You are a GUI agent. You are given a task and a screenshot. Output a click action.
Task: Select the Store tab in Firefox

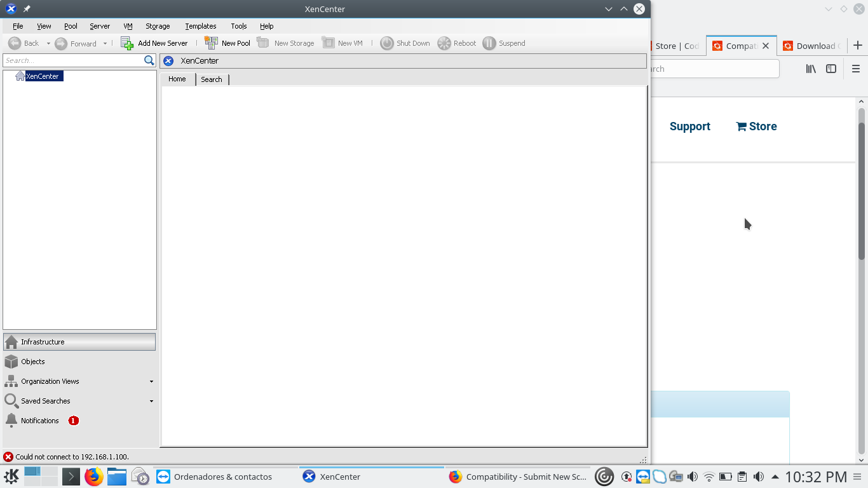click(x=677, y=46)
